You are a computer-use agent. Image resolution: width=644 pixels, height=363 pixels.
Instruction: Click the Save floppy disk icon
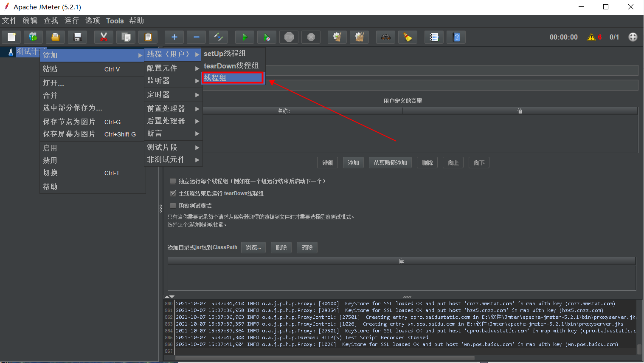(77, 37)
